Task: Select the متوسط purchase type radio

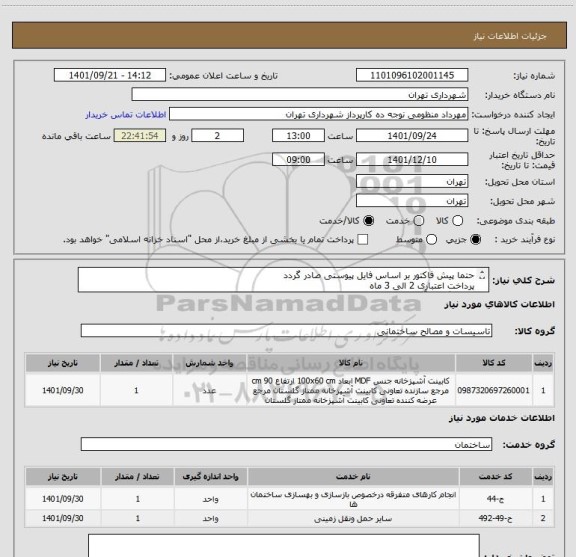Action: pyautogui.click(x=431, y=240)
